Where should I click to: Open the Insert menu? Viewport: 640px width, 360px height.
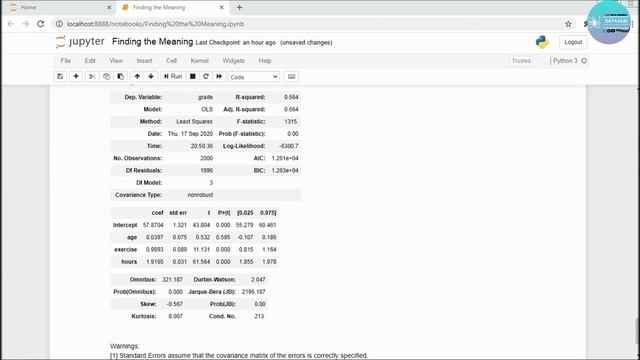point(144,61)
